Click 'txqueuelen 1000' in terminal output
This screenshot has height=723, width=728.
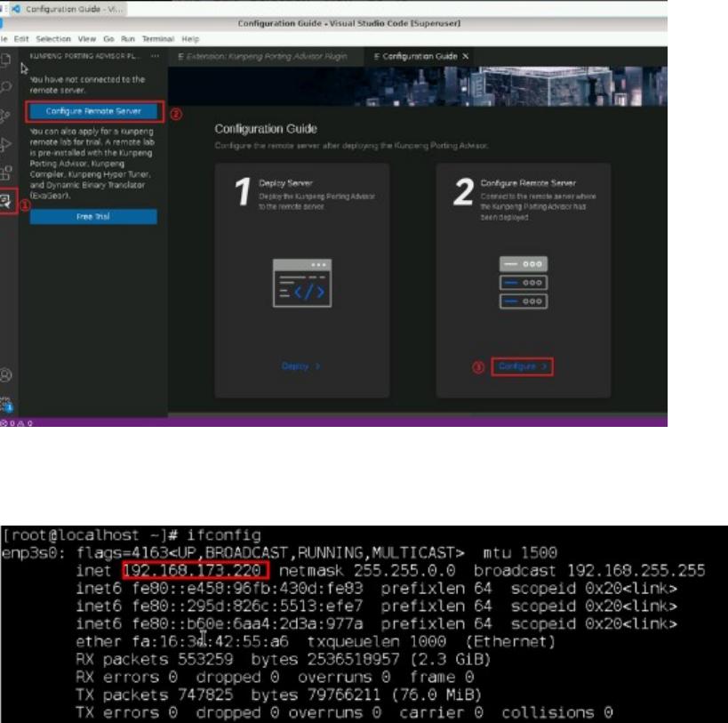[x=377, y=642]
